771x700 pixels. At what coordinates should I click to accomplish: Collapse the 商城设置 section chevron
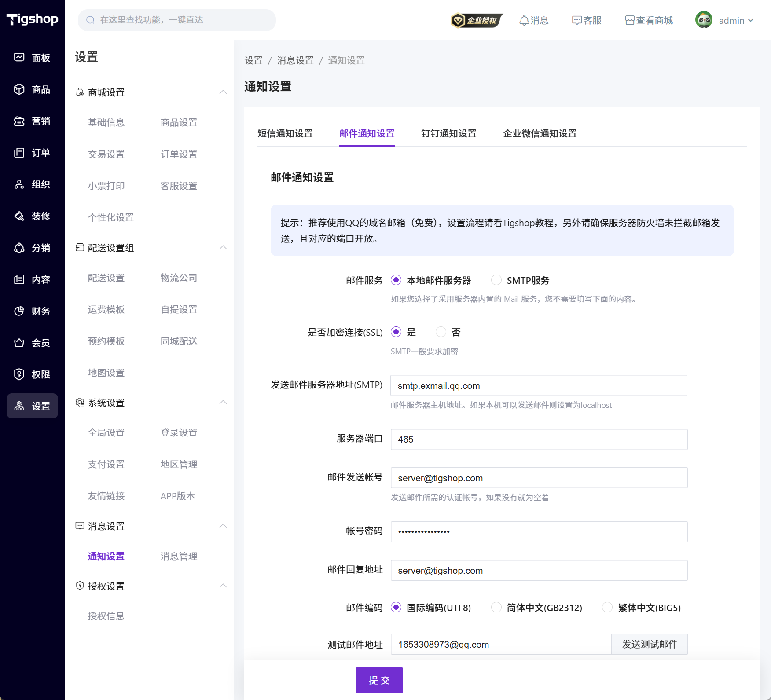[223, 92]
